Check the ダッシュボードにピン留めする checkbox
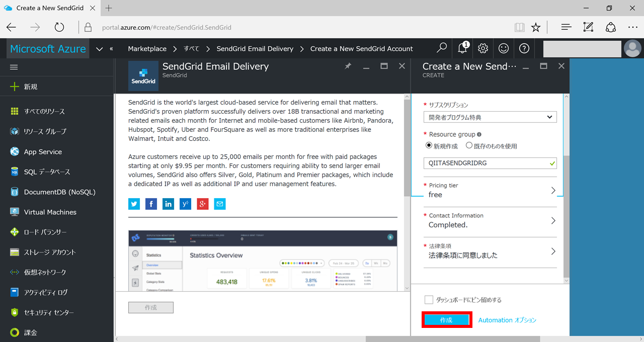Screen dimensions: 644x342 point(429,300)
